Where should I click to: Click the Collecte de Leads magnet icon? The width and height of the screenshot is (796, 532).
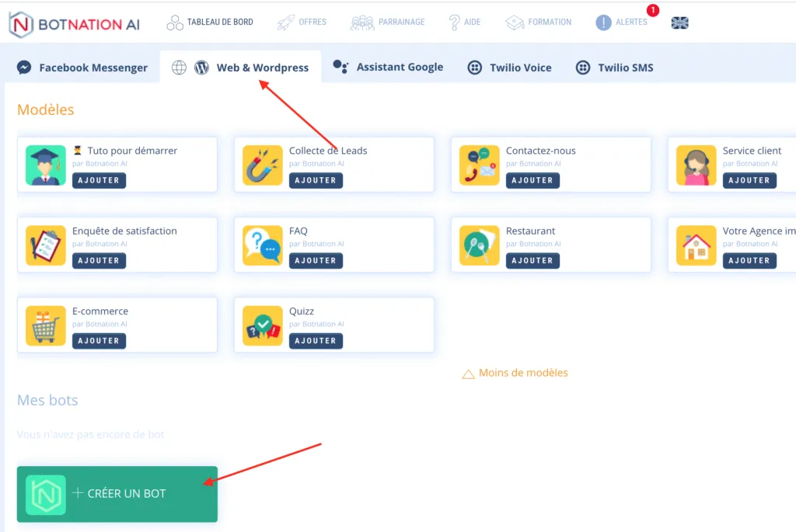(263, 165)
